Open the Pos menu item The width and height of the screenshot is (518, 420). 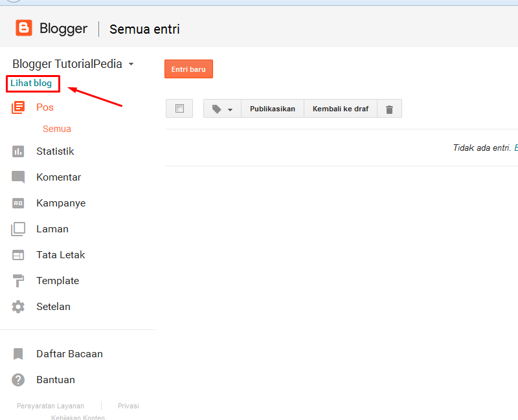point(45,107)
